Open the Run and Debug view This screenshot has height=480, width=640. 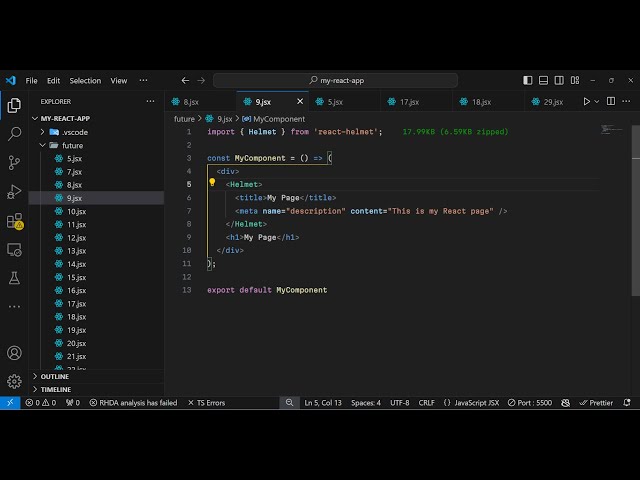pyautogui.click(x=14, y=191)
